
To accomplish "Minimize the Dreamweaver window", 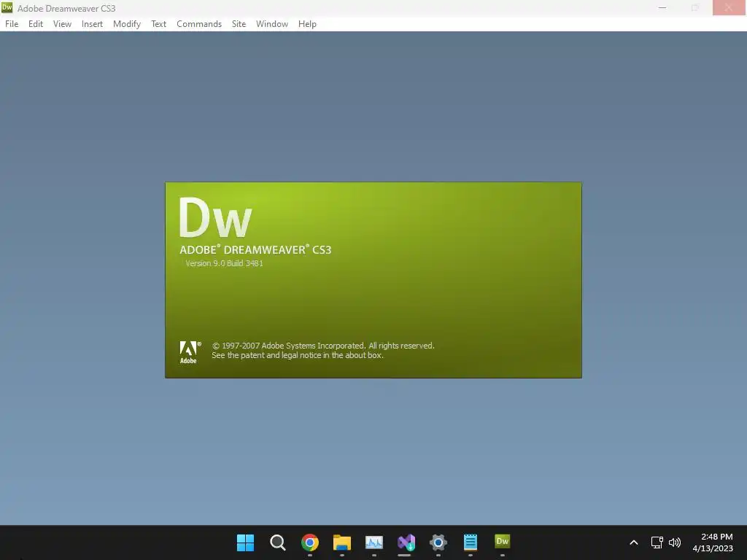I will point(662,7).
